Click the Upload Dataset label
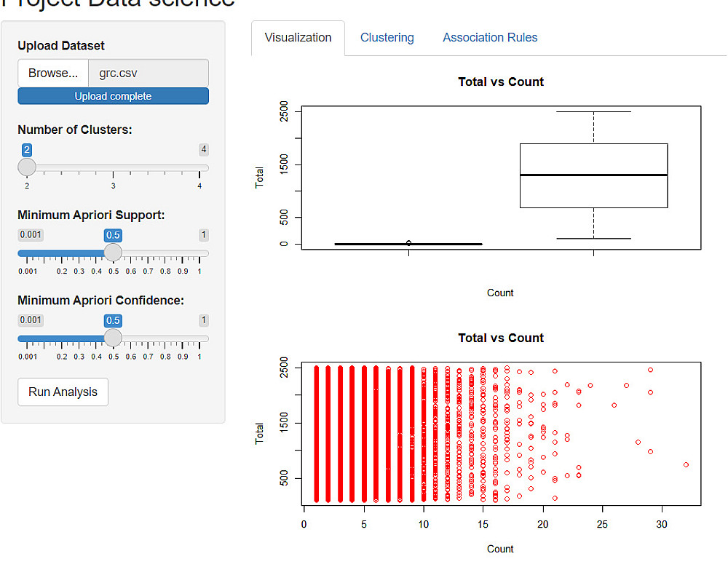 pos(61,46)
